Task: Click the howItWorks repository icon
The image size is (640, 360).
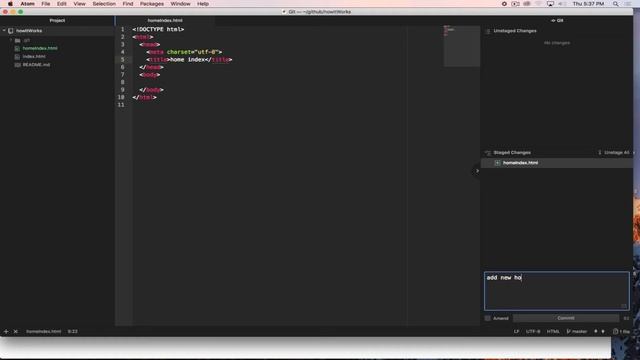Action: tap(11, 31)
